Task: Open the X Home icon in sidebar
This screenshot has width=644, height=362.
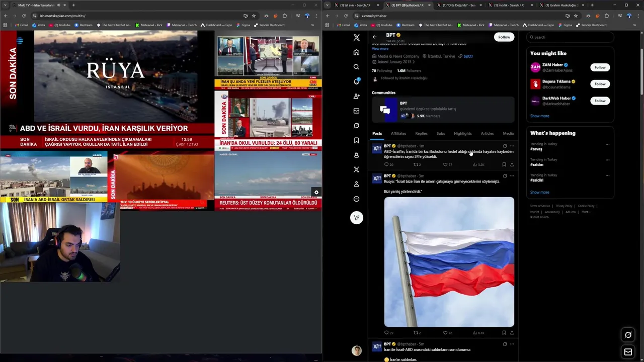Action: coord(356,52)
